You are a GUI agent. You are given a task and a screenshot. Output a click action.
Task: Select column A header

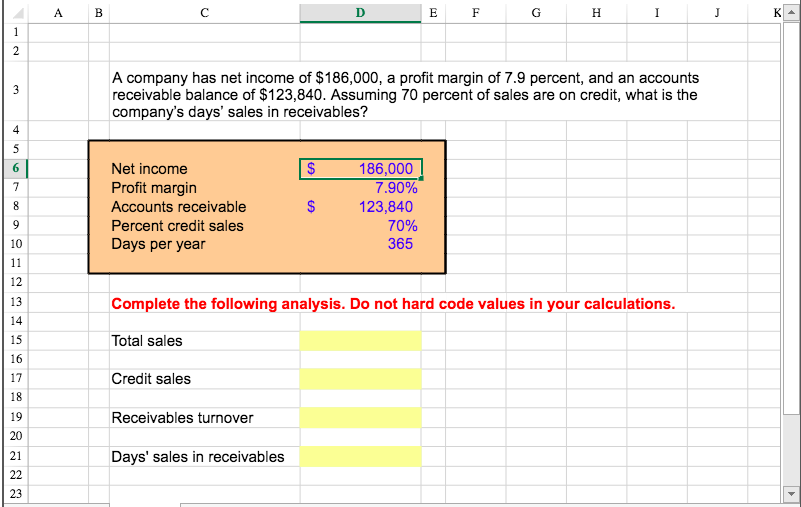58,13
